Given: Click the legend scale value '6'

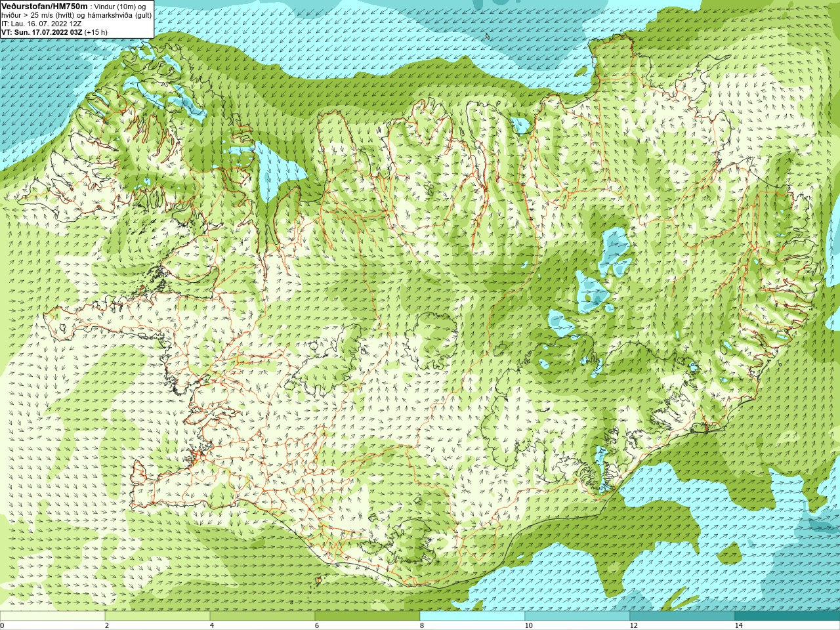Looking at the screenshot, I should 317,625.
